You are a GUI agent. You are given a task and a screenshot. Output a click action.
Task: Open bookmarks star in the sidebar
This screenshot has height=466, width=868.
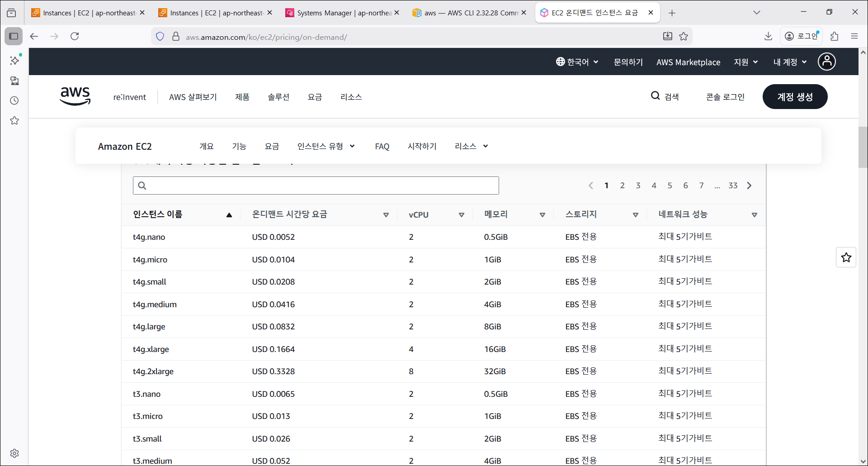[x=14, y=120]
